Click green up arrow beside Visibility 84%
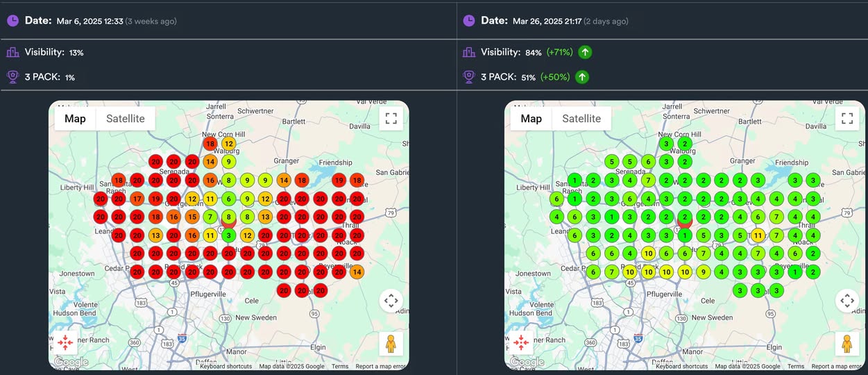868x375 pixels. coord(585,52)
